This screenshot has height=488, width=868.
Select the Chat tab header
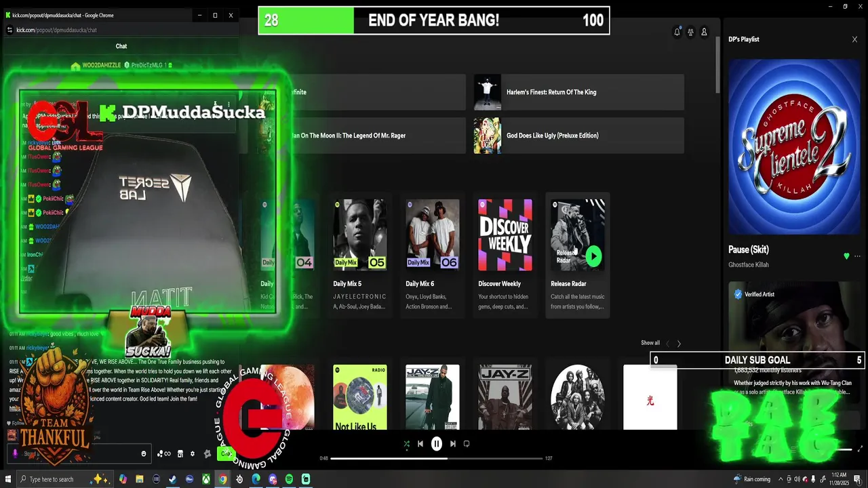pos(121,46)
